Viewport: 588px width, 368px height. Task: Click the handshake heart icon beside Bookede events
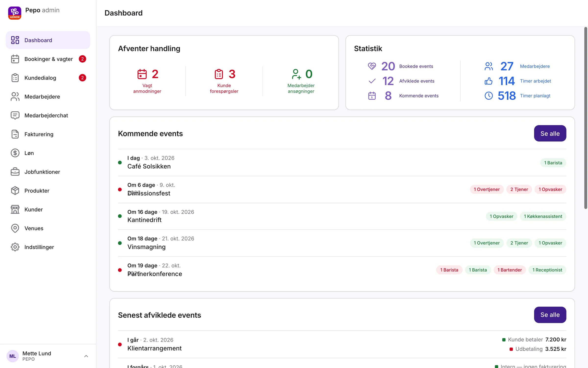372,66
